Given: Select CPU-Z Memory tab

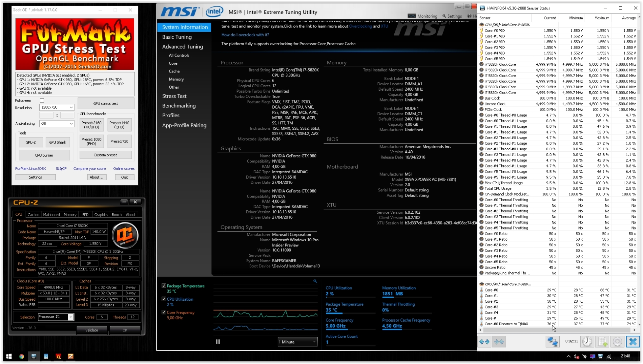Looking at the screenshot, I should coord(70,215).
